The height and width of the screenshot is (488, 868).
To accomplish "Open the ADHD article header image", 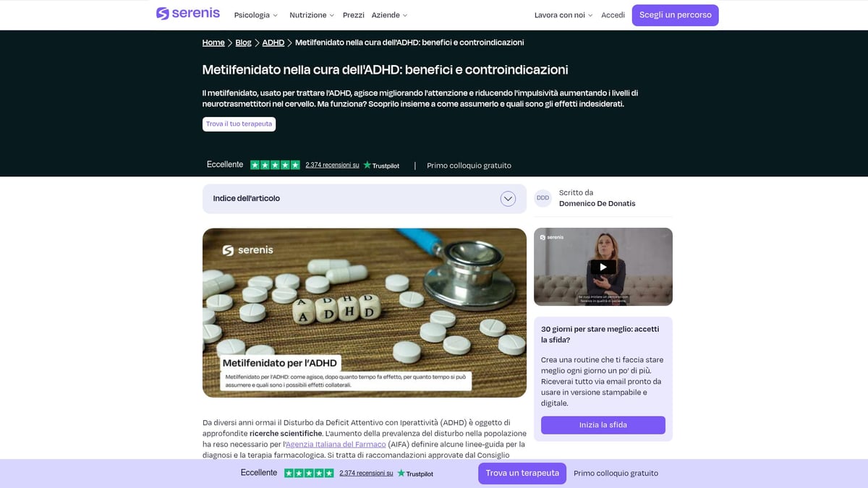I will 365,313.
